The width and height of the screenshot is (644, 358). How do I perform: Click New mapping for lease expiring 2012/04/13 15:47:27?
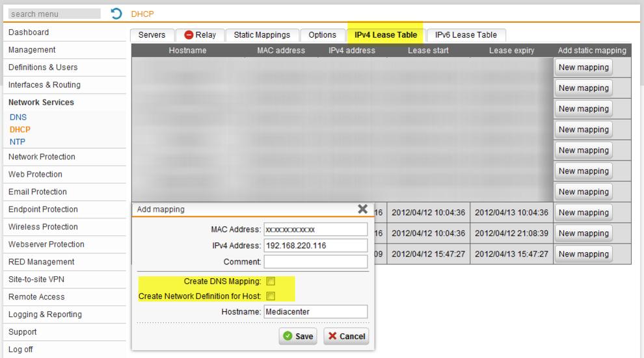pyautogui.click(x=584, y=254)
